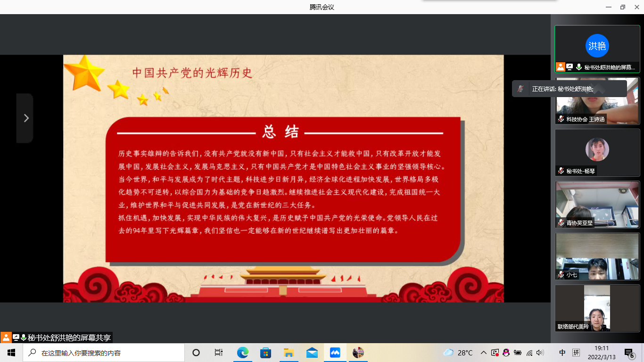Screen dimensions: 644x362
Task: Select 科技协会 王诗涵 video thumbnail
Action: coord(597,100)
